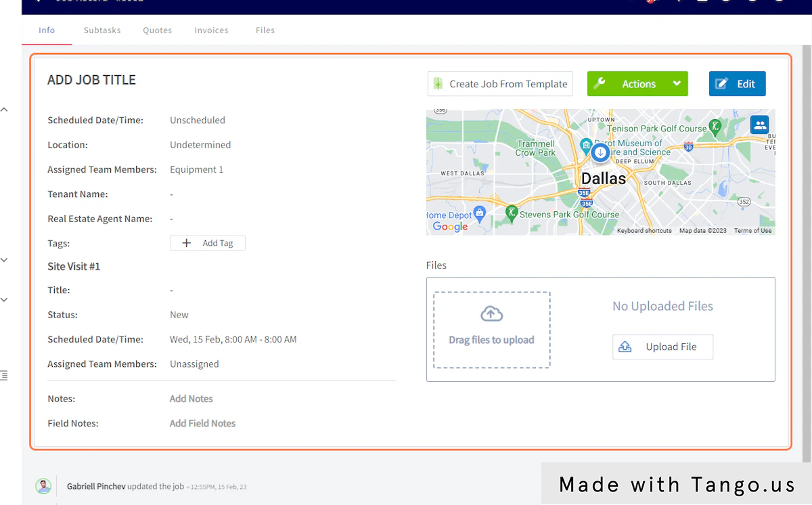Screen dimensions: 812x505
Task: Click the Undetermined location value
Action: pos(200,145)
